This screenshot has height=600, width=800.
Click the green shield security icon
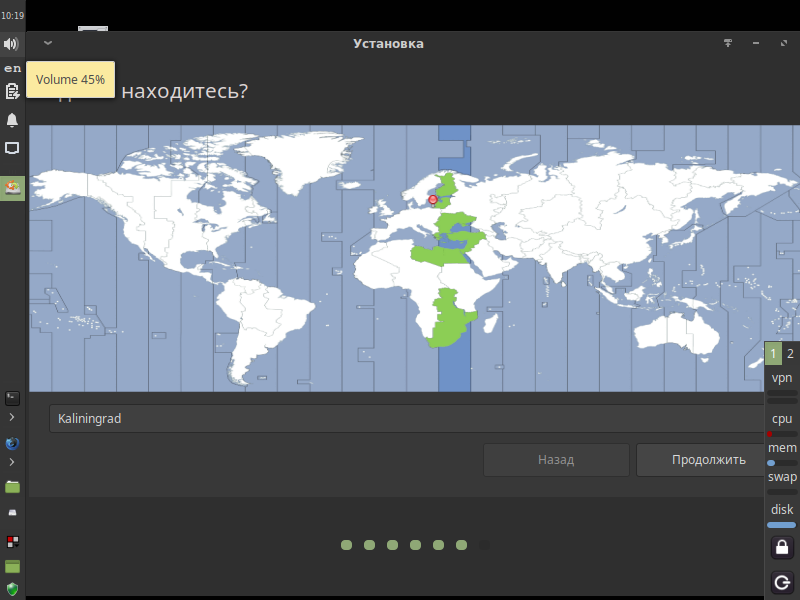(x=12, y=590)
